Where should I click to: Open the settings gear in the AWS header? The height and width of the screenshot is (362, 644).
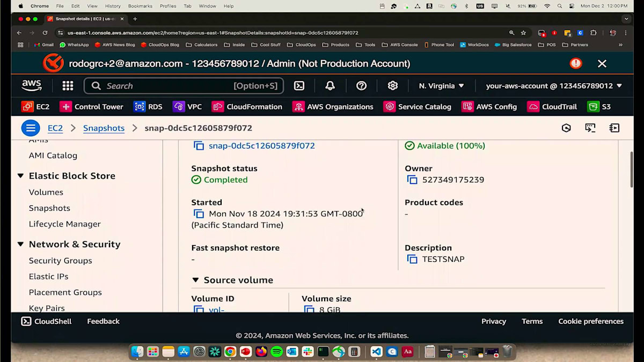click(393, 86)
